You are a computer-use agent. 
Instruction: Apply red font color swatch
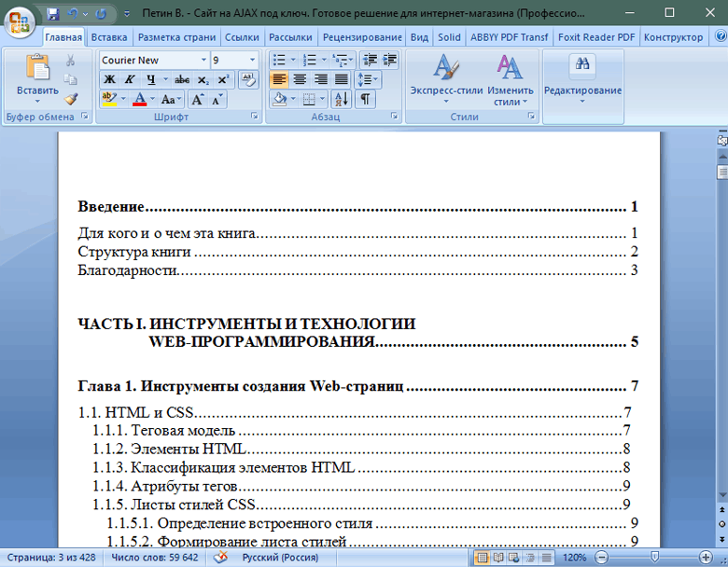[140, 99]
